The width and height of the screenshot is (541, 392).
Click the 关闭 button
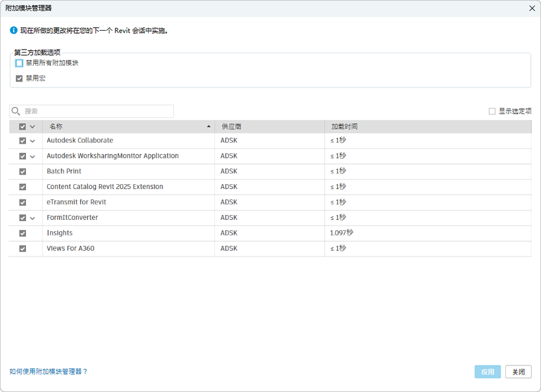pos(518,371)
